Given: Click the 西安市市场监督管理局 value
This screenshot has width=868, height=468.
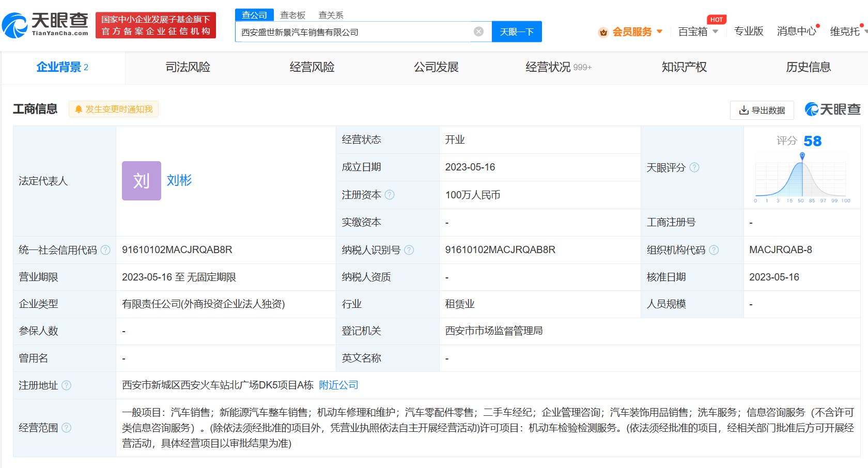Looking at the screenshot, I should point(494,331).
